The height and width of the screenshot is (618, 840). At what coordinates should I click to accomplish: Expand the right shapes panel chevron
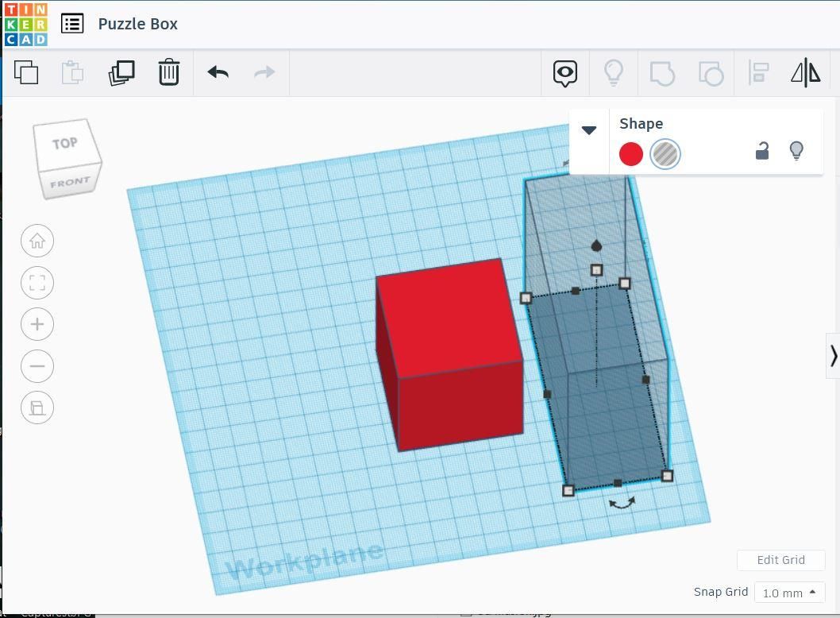point(834,356)
